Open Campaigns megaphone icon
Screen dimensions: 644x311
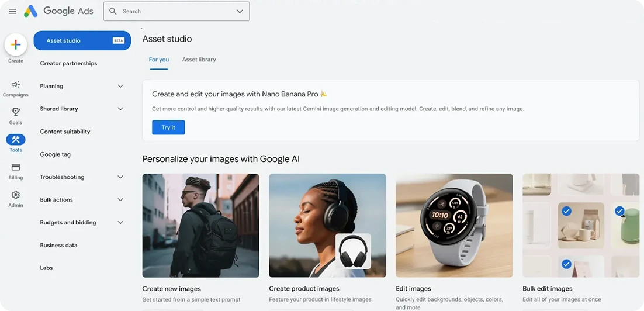pyautogui.click(x=16, y=85)
